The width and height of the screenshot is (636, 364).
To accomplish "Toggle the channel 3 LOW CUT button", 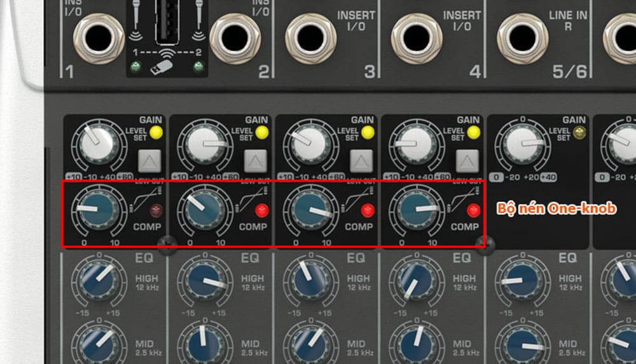I will pyautogui.click(x=361, y=161).
